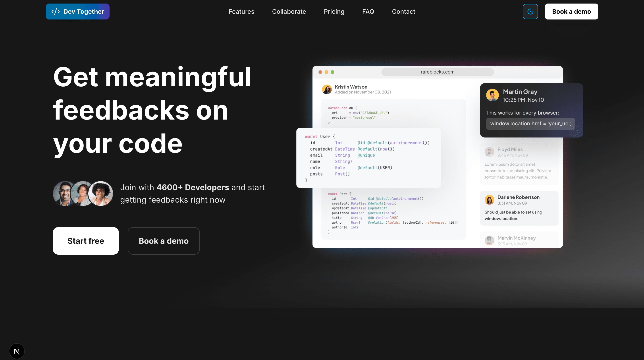This screenshot has height=360, width=644.
Task: Click hero Book a demo button
Action: 164,241
